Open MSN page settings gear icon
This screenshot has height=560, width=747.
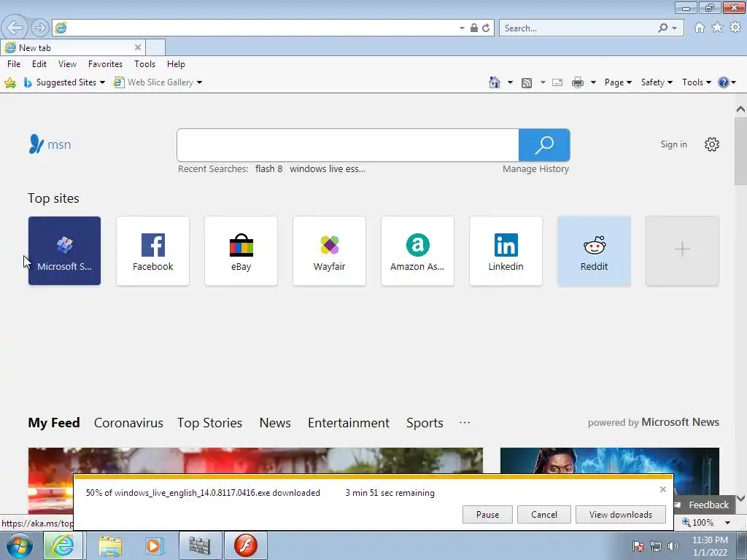712,144
